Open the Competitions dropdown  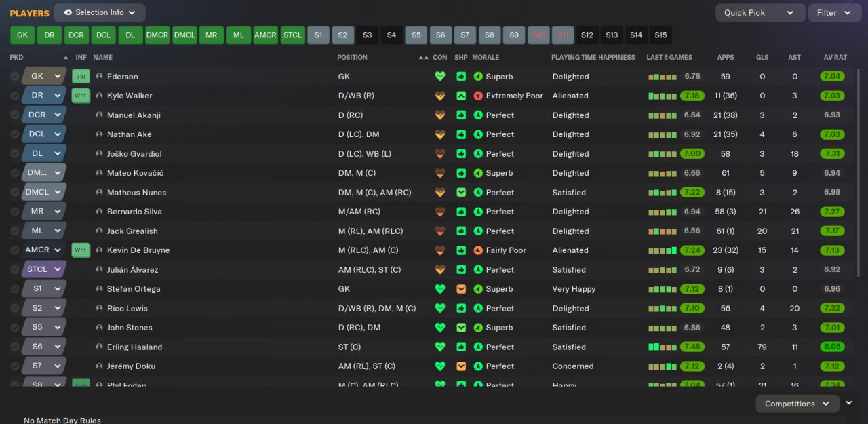click(x=797, y=404)
